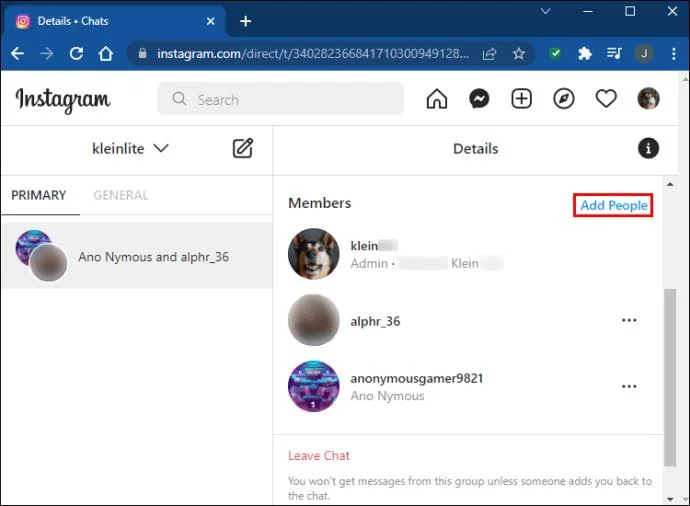
Task: Start a new message with compose icon
Action: click(x=242, y=148)
